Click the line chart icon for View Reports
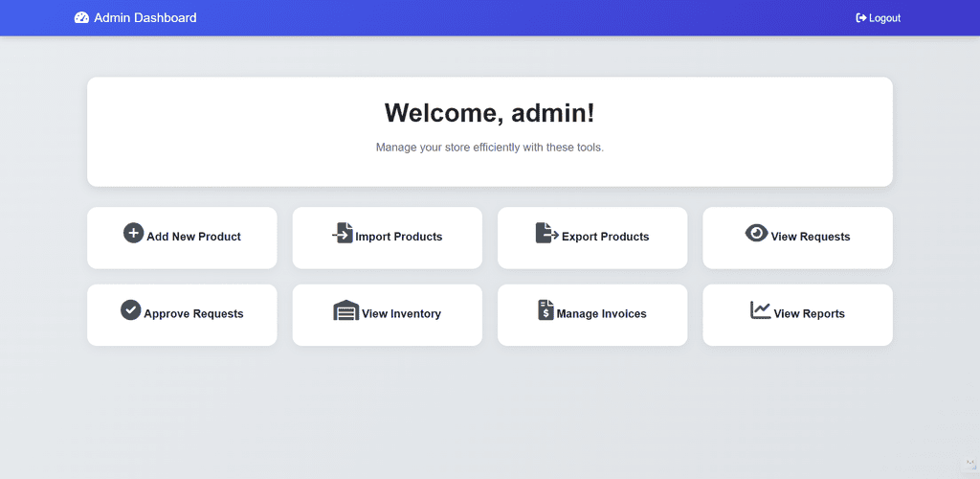 point(761,310)
